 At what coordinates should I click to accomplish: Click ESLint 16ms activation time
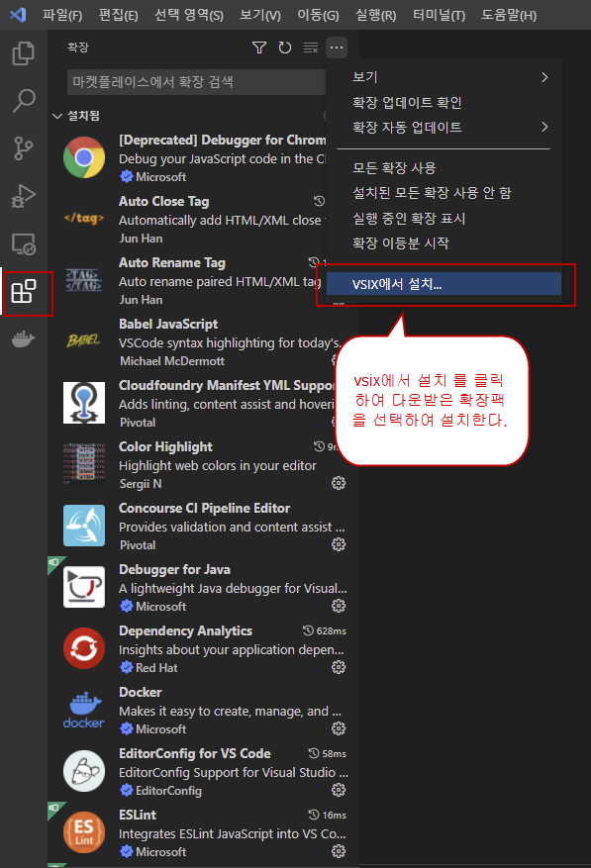328,816
